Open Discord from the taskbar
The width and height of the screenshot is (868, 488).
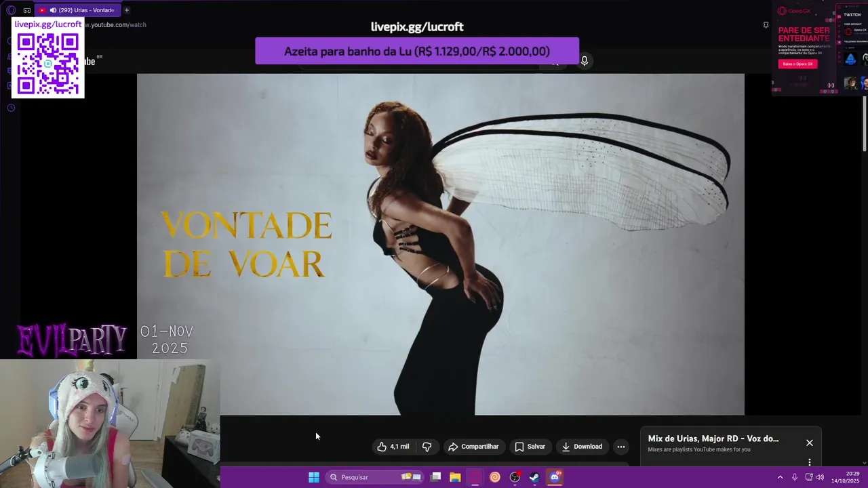click(x=555, y=477)
